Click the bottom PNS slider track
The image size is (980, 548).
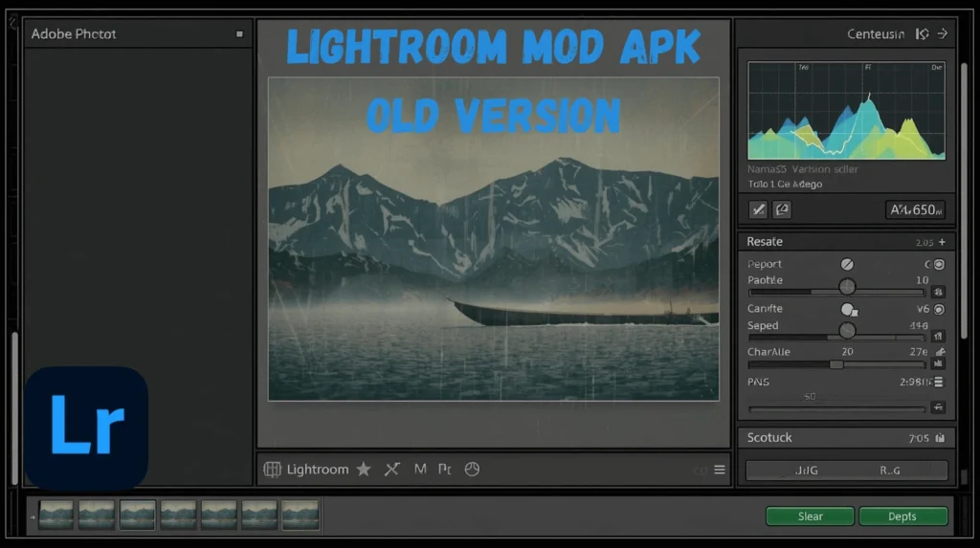coord(836,409)
